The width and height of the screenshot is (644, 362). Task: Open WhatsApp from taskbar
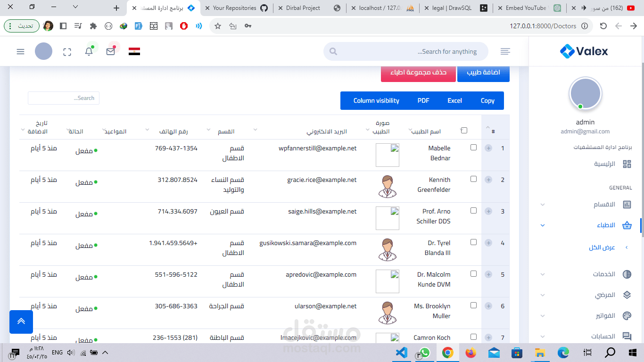[424, 352]
